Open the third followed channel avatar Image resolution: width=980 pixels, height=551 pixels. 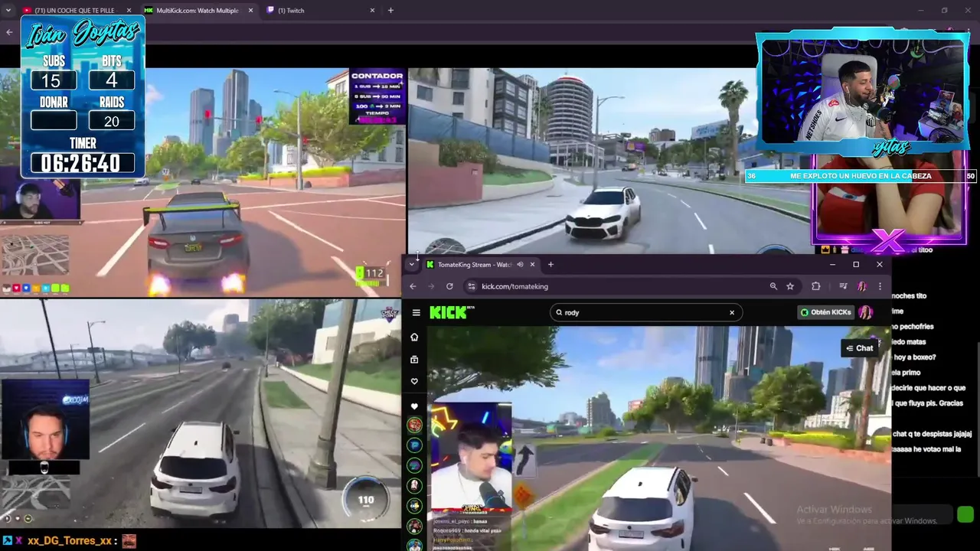click(x=414, y=465)
